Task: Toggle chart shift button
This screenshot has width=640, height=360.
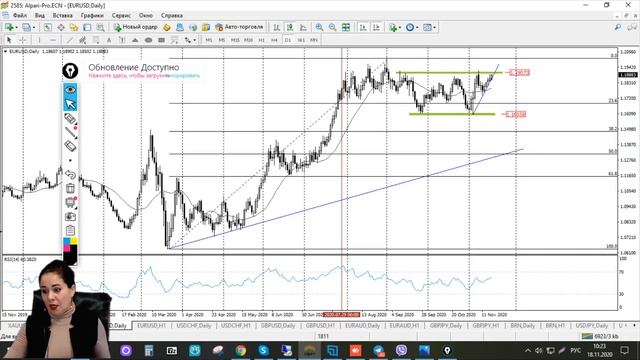Action: [x=376, y=27]
